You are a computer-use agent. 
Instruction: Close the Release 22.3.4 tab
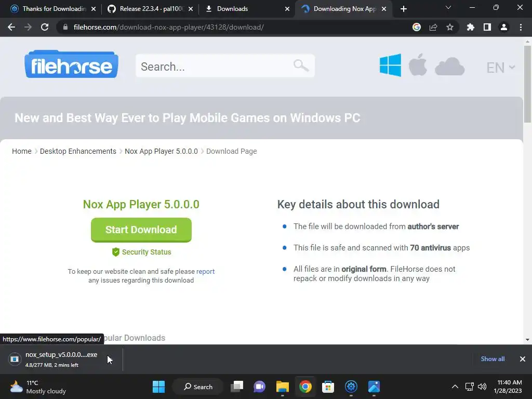tap(191, 9)
